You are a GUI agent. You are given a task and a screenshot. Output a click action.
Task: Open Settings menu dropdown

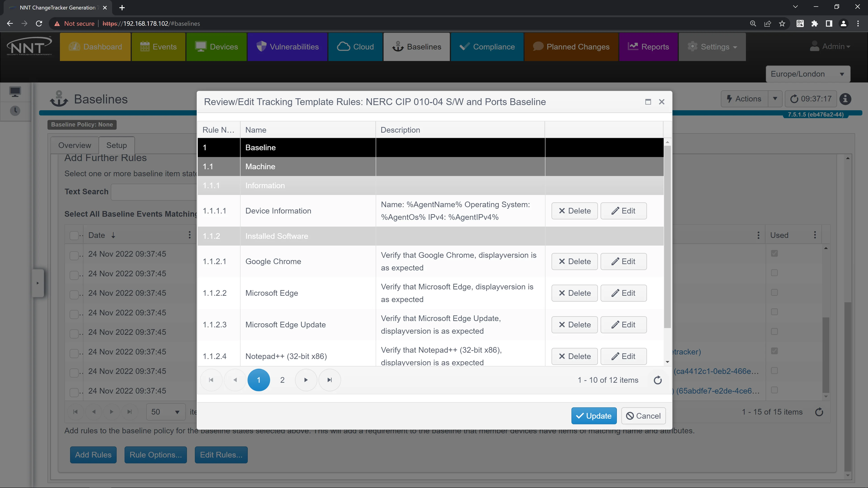[712, 47]
